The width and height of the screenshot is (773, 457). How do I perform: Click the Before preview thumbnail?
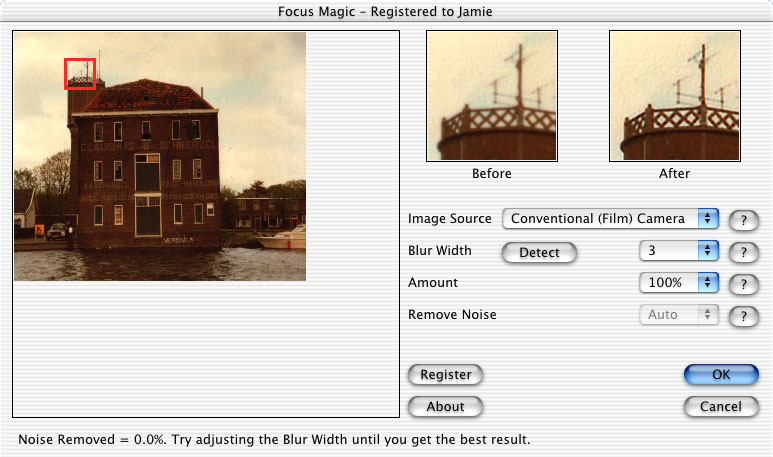pos(492,96)
